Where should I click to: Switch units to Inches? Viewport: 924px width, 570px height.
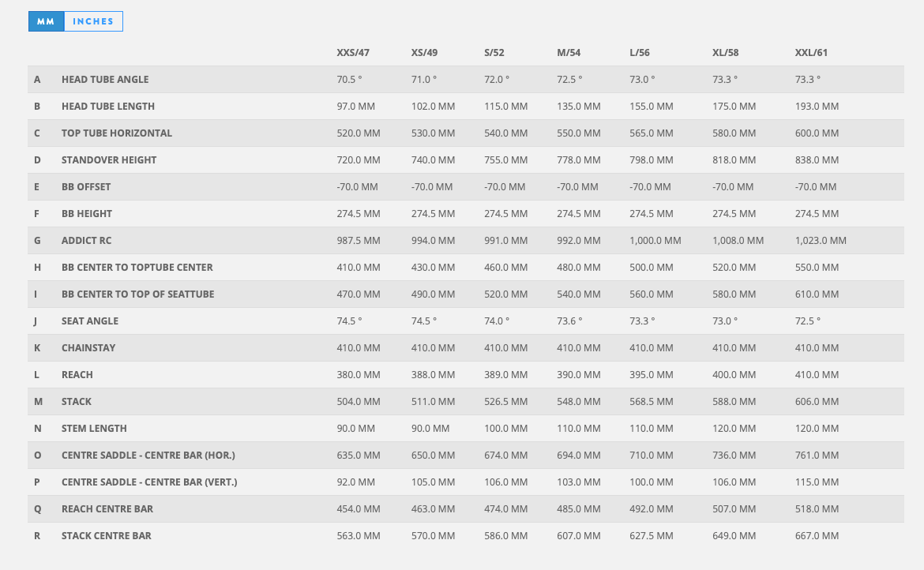point(93,21)
